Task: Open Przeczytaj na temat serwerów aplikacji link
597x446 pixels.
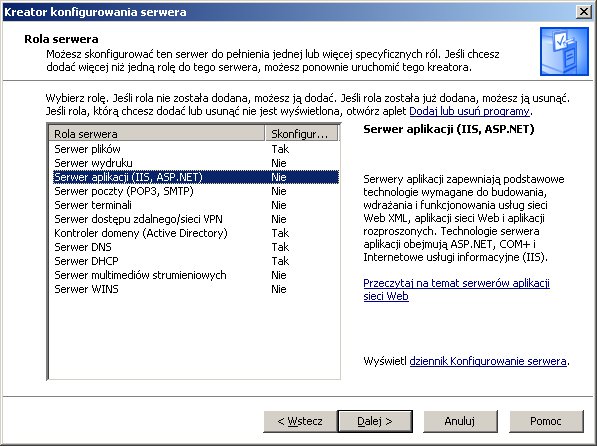Action: [456, 289]
